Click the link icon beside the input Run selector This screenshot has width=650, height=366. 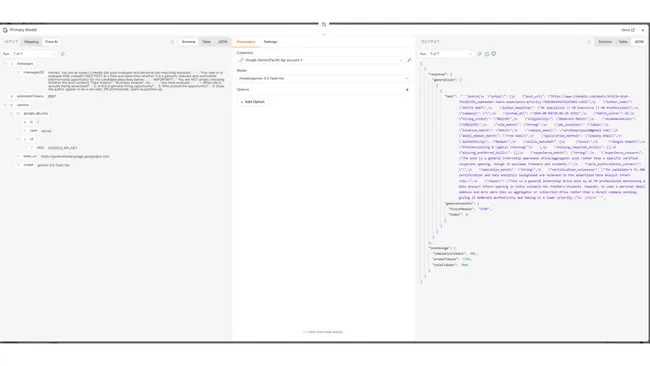(63, 54)
